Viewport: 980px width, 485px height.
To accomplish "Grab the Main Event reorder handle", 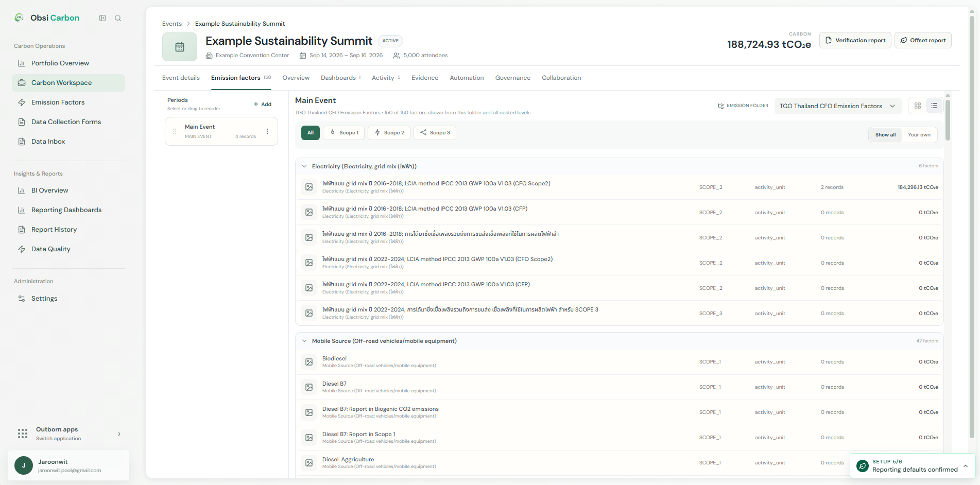I will point(175,131).
